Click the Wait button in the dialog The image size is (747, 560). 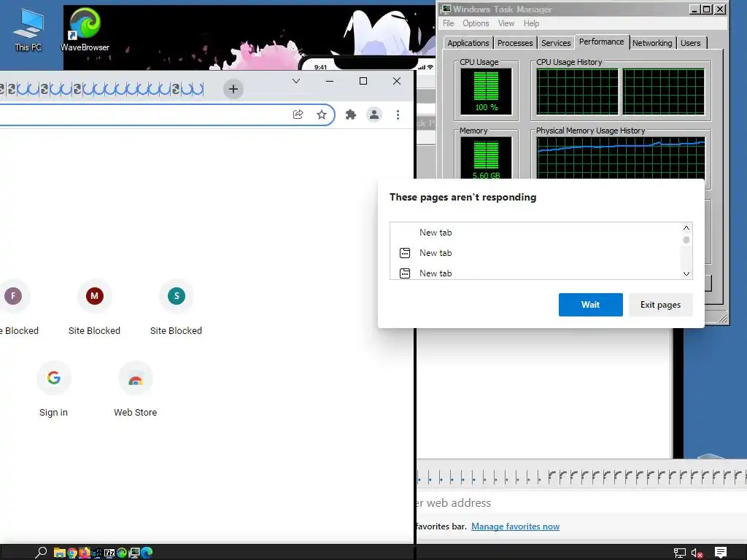591,305
